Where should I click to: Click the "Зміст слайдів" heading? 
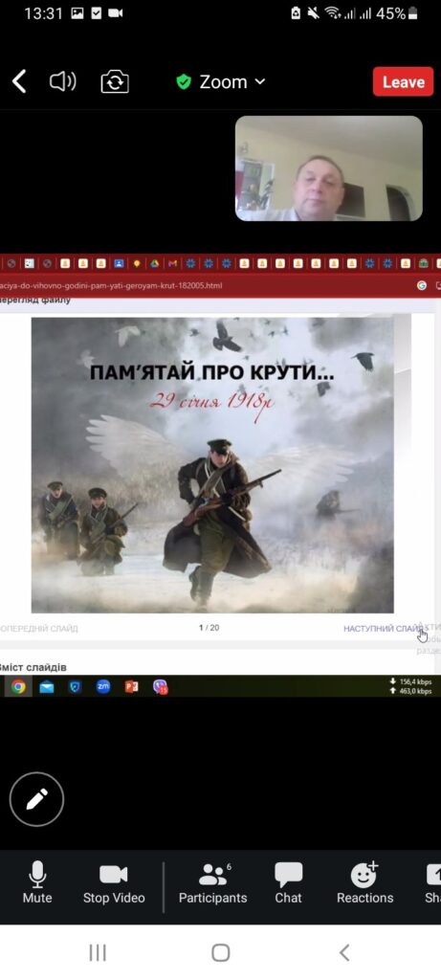33,667
